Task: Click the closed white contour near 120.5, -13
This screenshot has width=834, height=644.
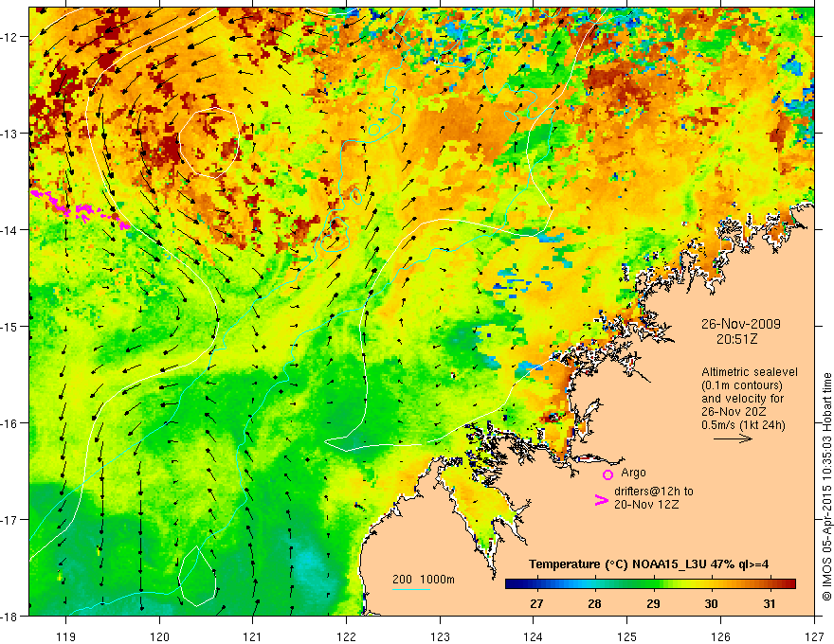Action: coord(208,142)
